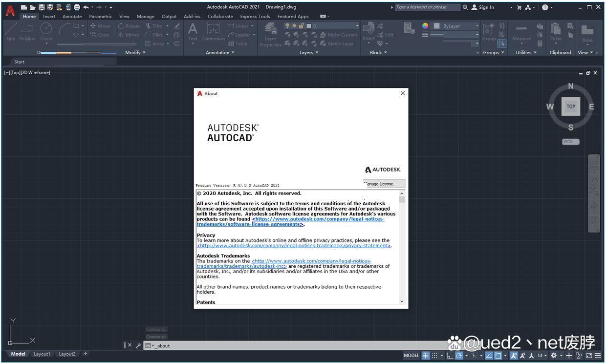Click Sign In
This screenshot has width=607, height=364.
pyautogui.click(x=482, y=7)
